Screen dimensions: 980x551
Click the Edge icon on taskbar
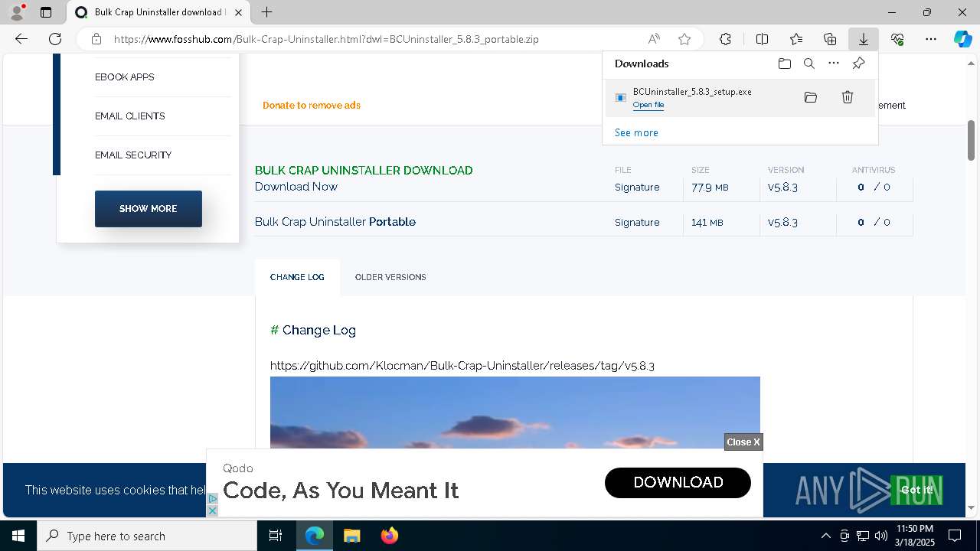(x=315, y=536)
